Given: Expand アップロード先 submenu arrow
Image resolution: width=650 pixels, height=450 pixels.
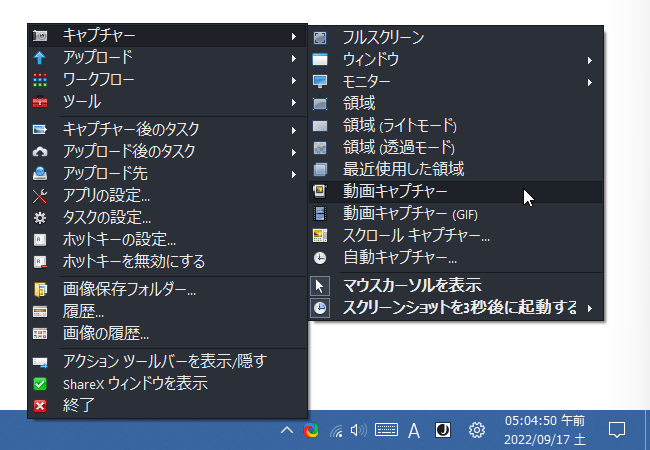Looking at the screenshot, I should click(293, 174).
